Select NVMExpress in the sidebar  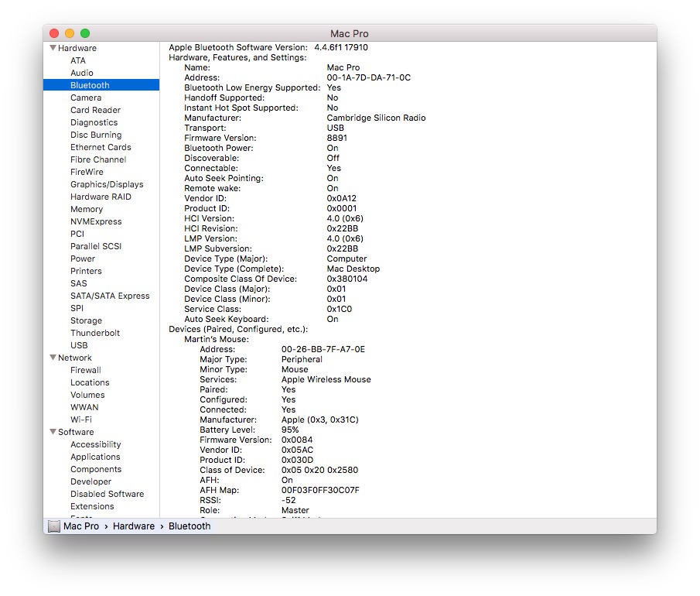[96, 221]
